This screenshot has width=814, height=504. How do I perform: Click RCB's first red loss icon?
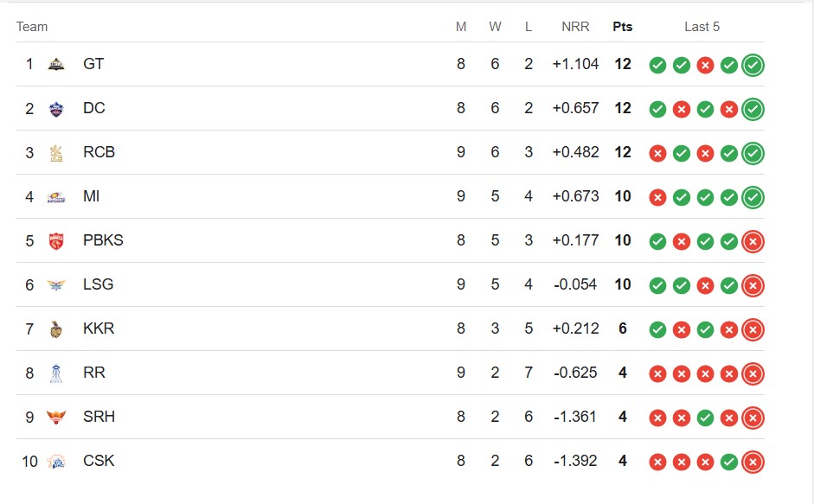point(657,153)
